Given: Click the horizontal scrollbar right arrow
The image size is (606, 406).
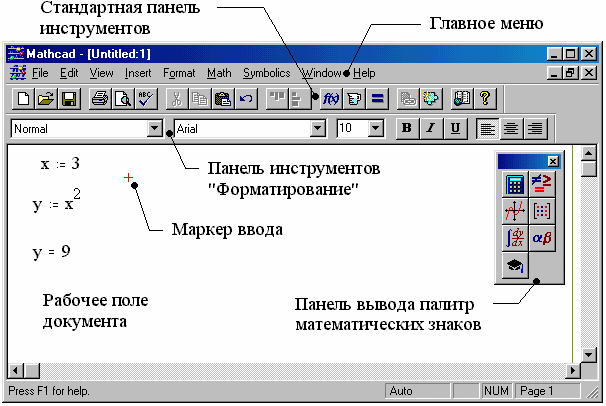Looking at the screenshot, I should [572, 371].
